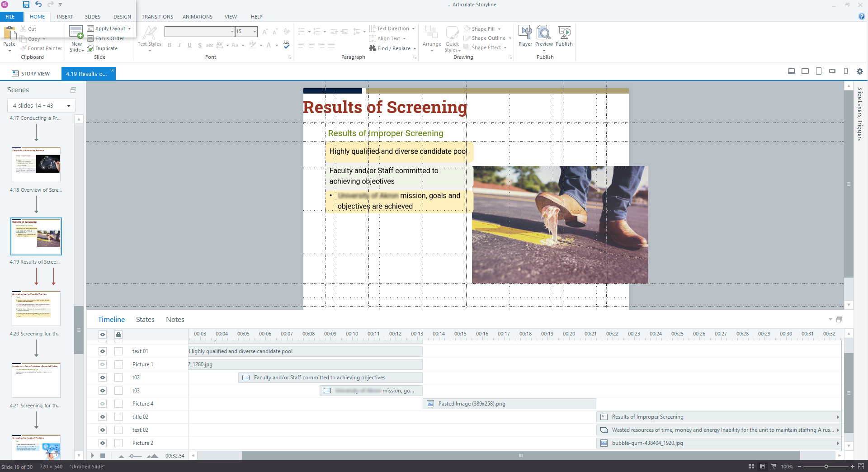Click the Duplicate slide button
Viewport: 868px width, 472px height.
[x=102, y=48]
